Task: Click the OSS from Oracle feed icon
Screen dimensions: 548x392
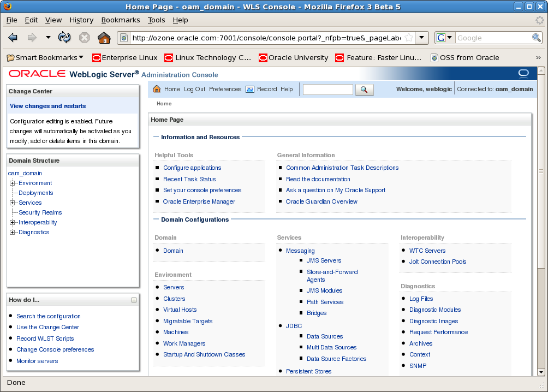Action: 434,57
